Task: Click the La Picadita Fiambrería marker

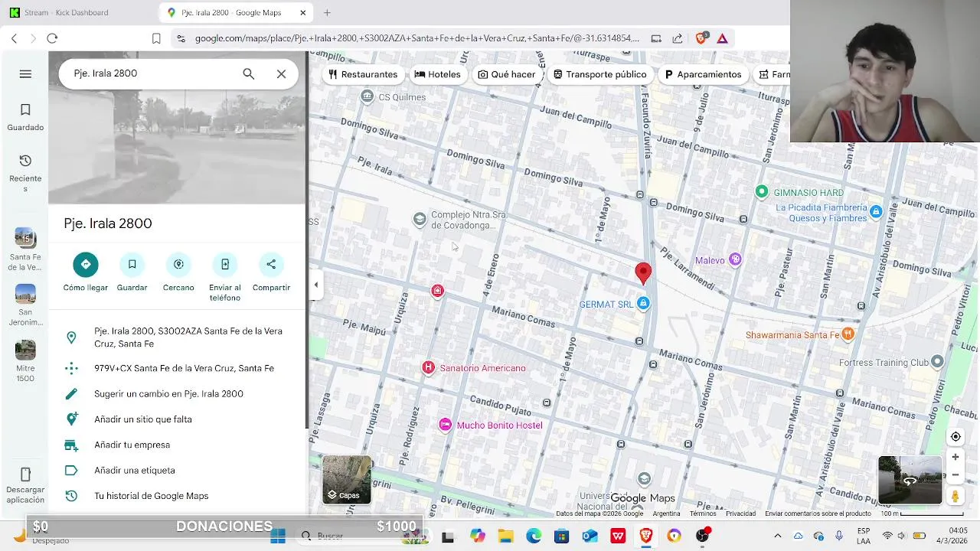Action: 876,211
